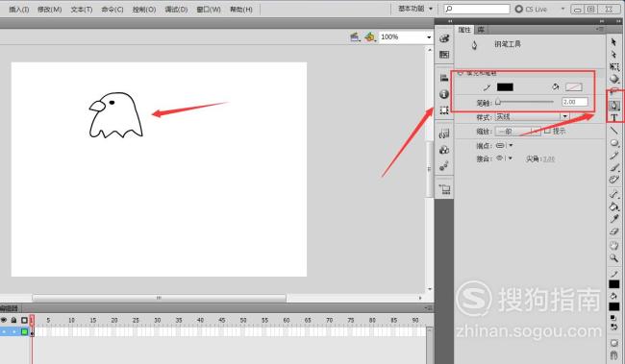
Task: Select the Free Transform tool
Action: click(x=613, y=66)
